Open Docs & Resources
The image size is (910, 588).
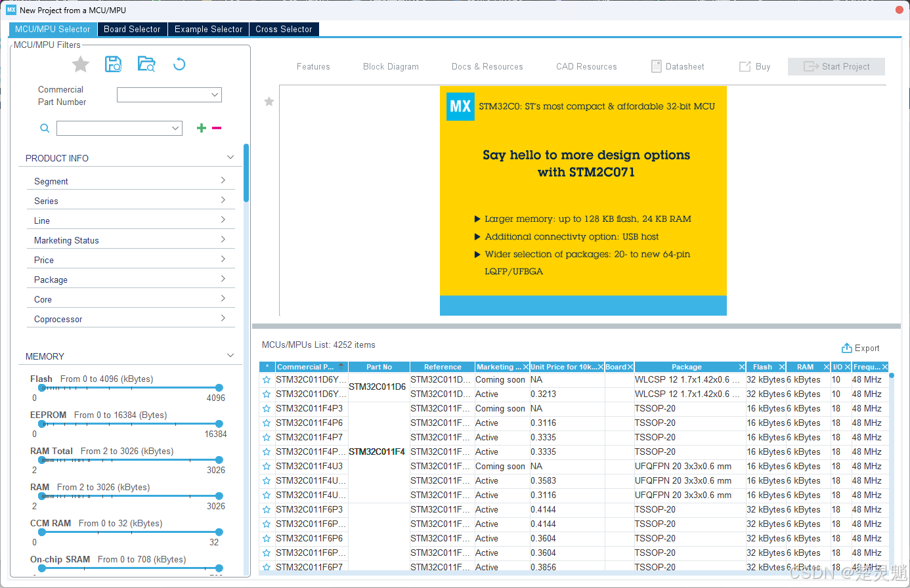[487, 67]
